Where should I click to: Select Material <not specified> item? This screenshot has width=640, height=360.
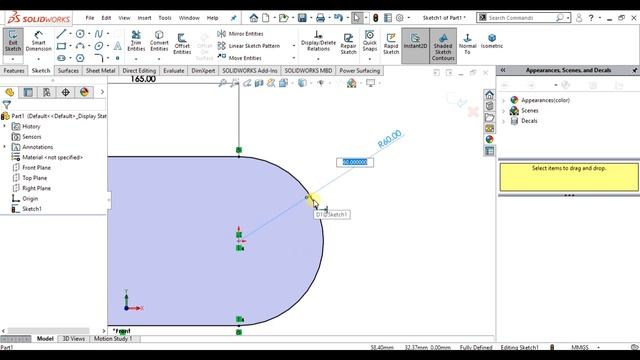tap(52, 158)
